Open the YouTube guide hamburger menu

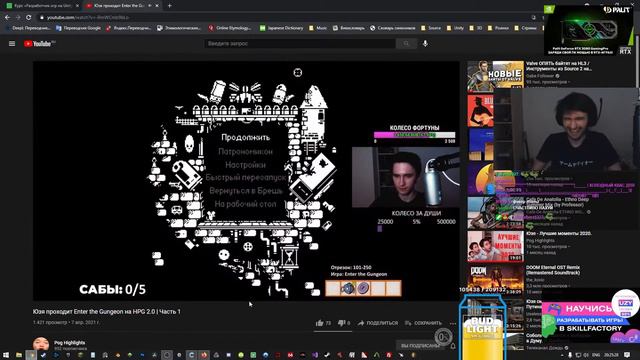click(x=12, y=44)
